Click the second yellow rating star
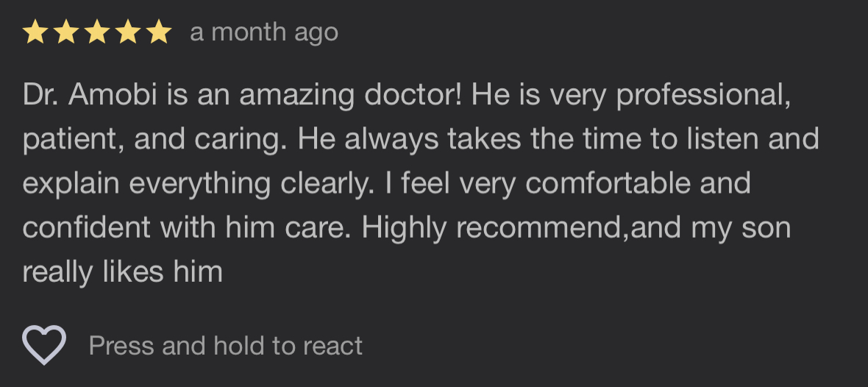The image size is (868, 387). pyautogui.click(x=66, y=32)
